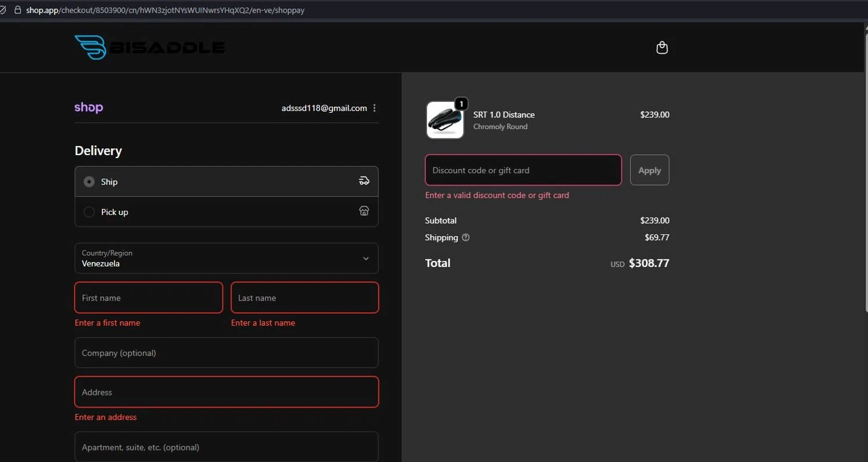The height and width of the screenshot is (462, 868).
Task: Click the store icon on Pick up
Action: pyautogui.click(x=364, y=211)
